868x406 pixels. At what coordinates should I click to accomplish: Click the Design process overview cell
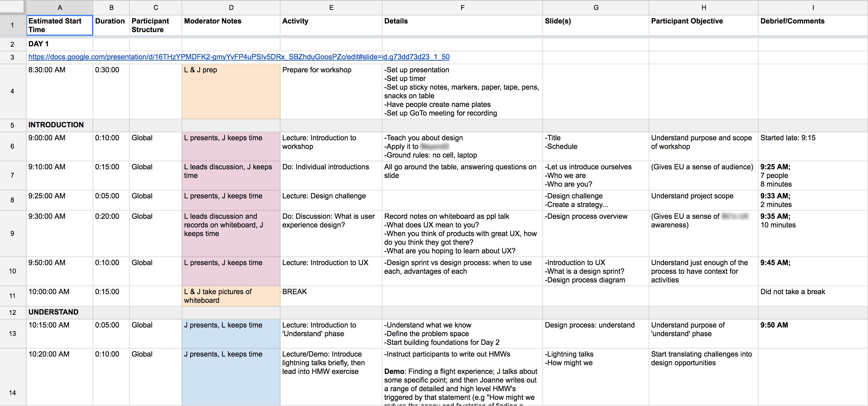pos(596,234)
